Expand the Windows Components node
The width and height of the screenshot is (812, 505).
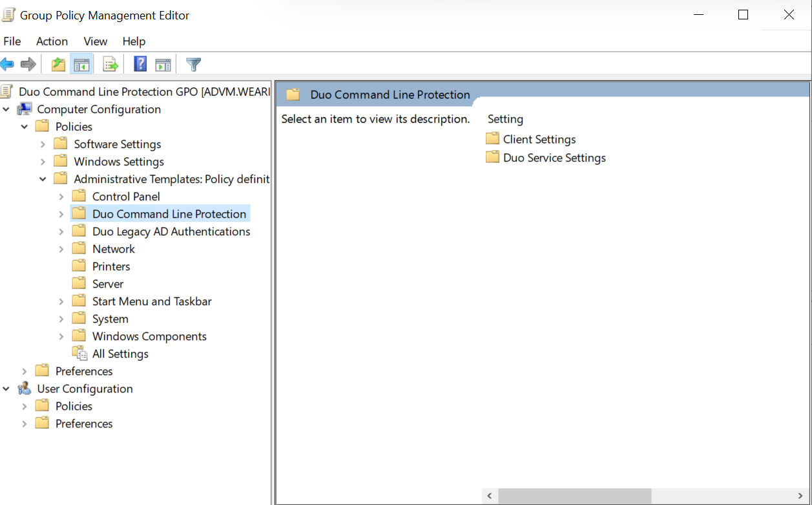61,336
